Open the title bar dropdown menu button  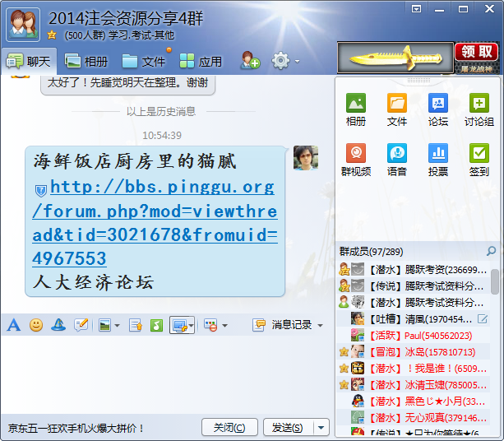416,9
